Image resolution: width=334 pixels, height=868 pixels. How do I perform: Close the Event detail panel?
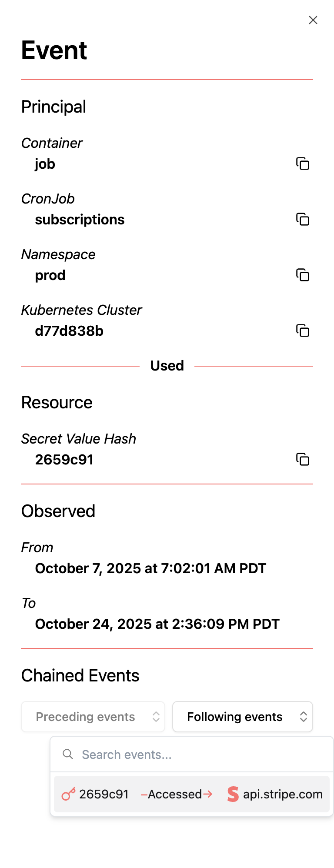pyautogui.click(x=313, y=20)
